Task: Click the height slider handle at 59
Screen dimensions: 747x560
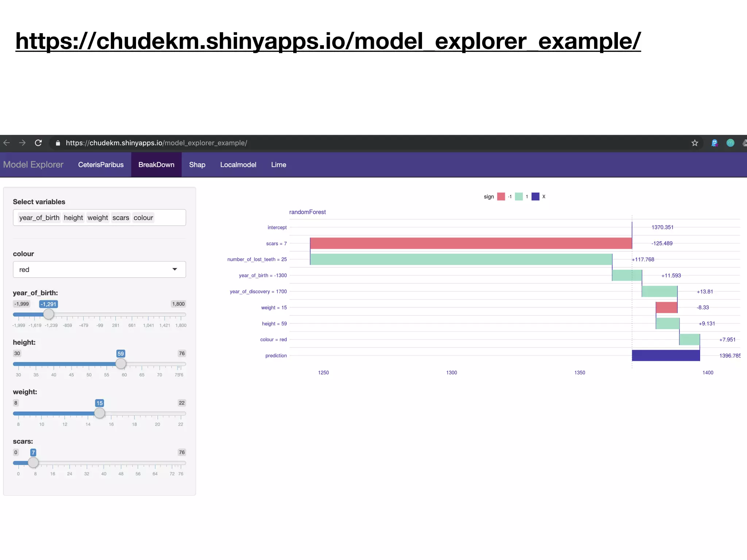Action: click(x=121, y=363)
